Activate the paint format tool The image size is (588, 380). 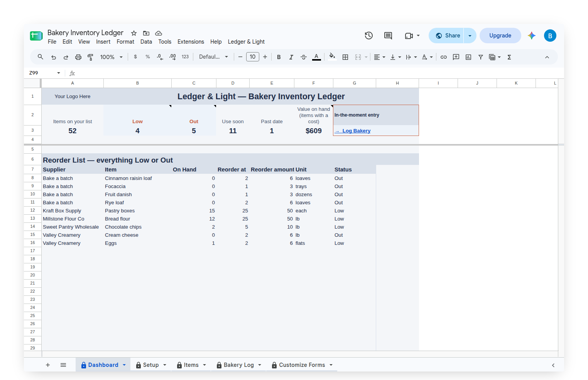tap(91, 57)
